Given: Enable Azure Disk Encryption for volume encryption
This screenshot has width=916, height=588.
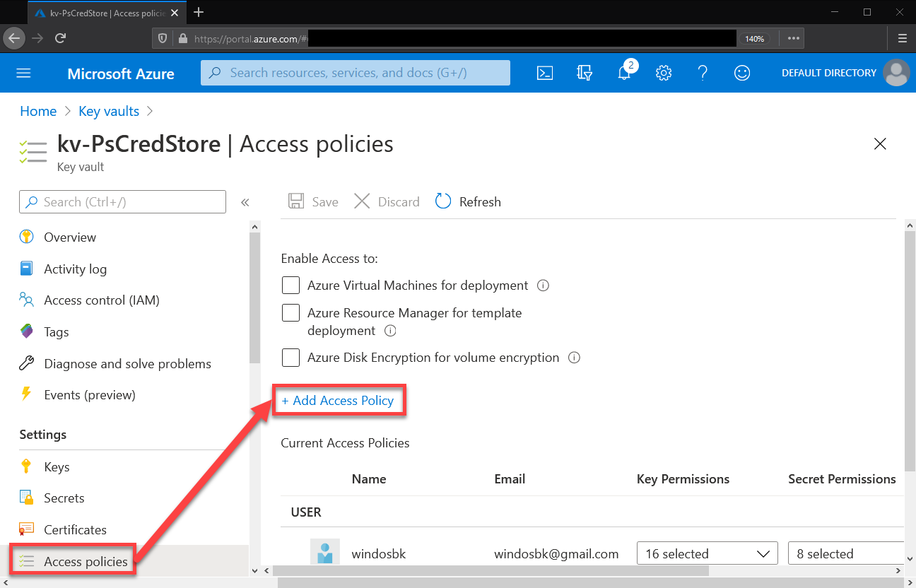Looking at the screenshot, I should [x=290, y=358].
